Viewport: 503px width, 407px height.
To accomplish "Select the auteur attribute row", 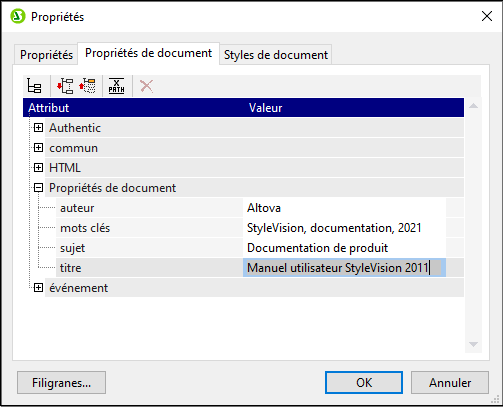I will click(149, 208).
